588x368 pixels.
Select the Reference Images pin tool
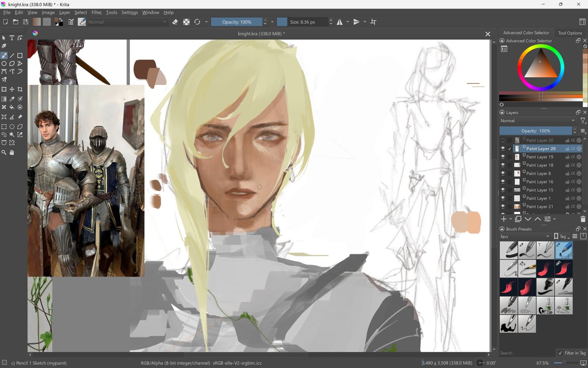[20, 117]
